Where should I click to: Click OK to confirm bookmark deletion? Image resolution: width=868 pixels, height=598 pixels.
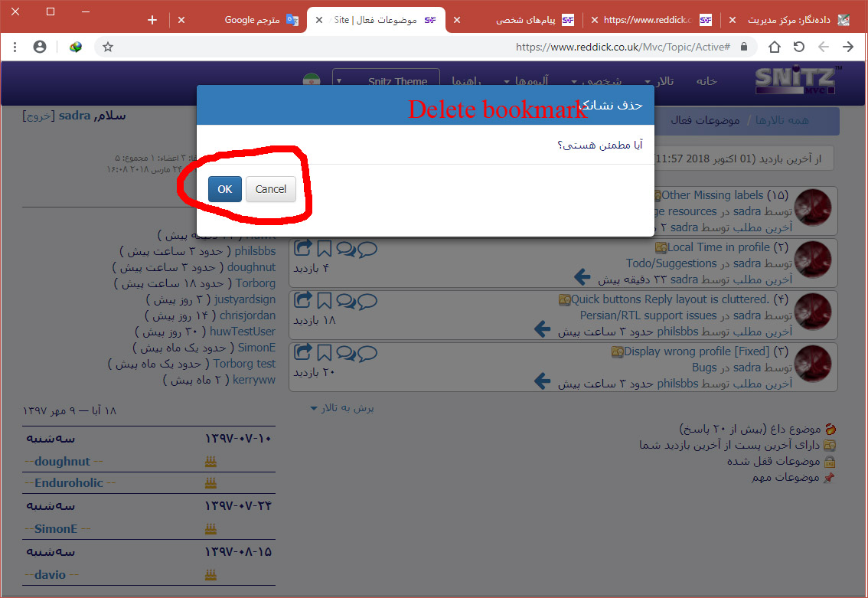[x=224, y=189]
